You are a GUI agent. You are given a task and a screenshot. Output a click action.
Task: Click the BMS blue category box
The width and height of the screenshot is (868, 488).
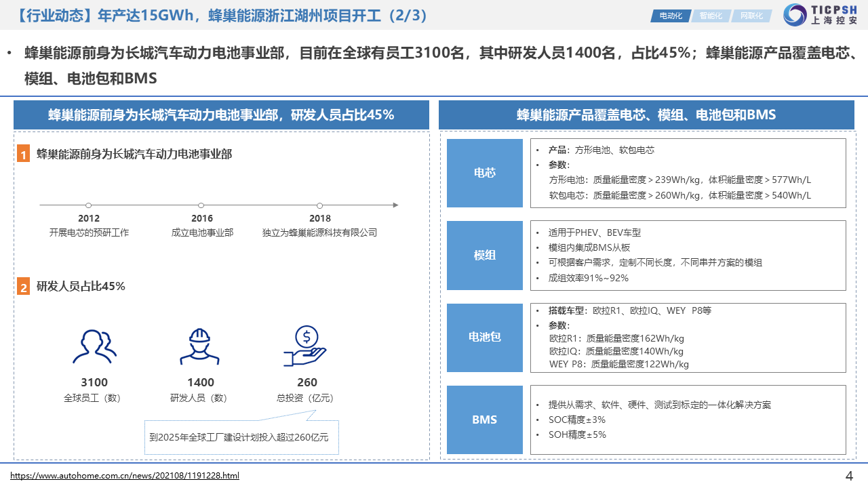pyautogui.click(x=484, y=420)
